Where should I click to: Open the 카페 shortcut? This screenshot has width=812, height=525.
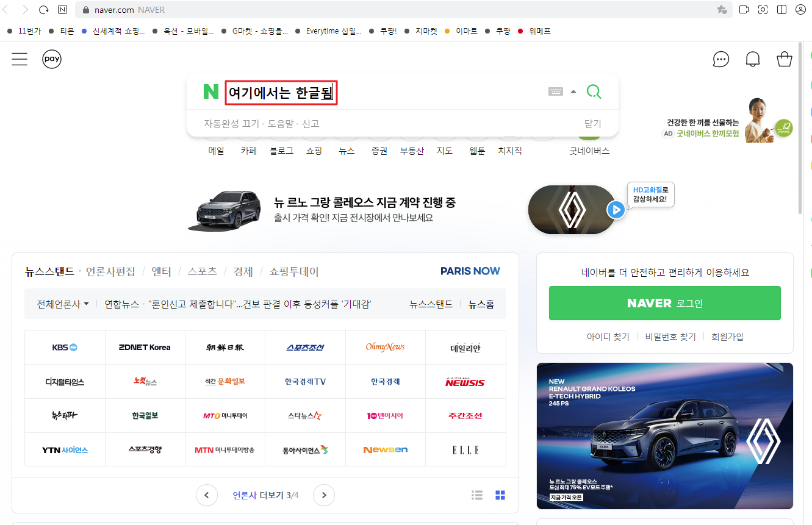(248, 151)
